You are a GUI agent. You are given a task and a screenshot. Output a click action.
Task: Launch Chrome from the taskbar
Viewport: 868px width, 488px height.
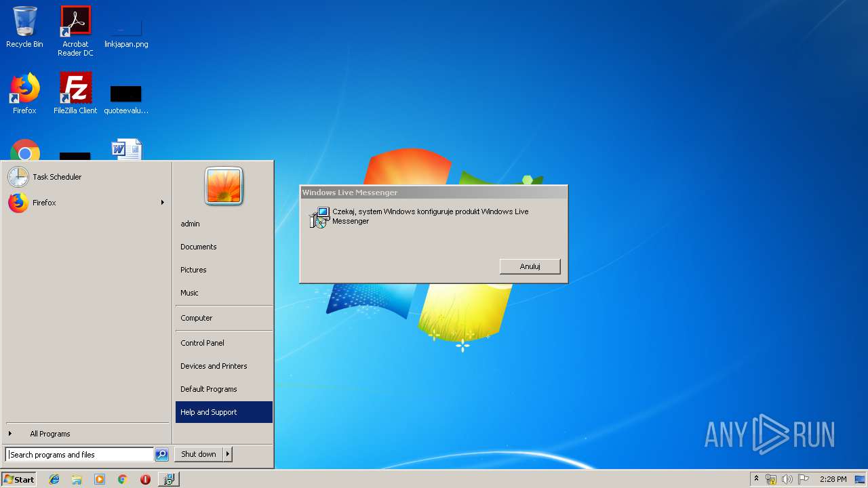(122, 479)
